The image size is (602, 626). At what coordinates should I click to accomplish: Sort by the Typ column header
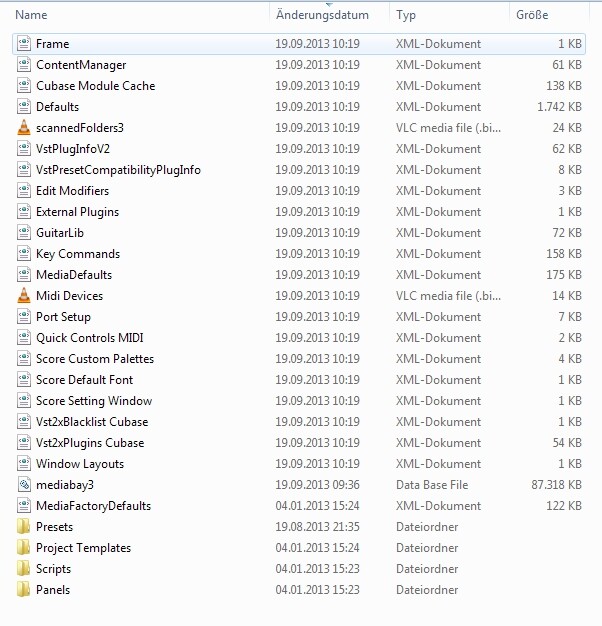point(406,15)
